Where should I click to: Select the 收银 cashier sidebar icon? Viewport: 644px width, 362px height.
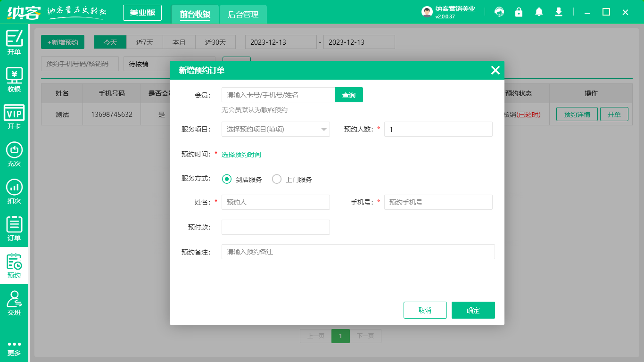pyautogui.click(x=14, y=80)
